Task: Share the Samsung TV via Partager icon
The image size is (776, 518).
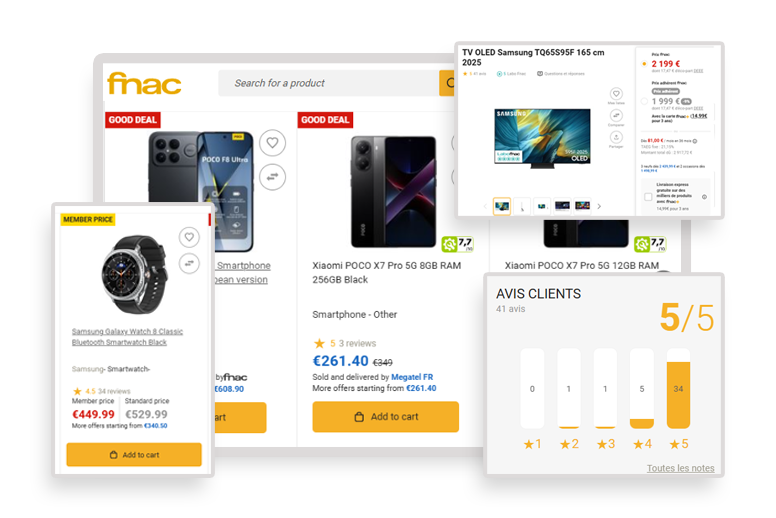Action: coord(616,137)
